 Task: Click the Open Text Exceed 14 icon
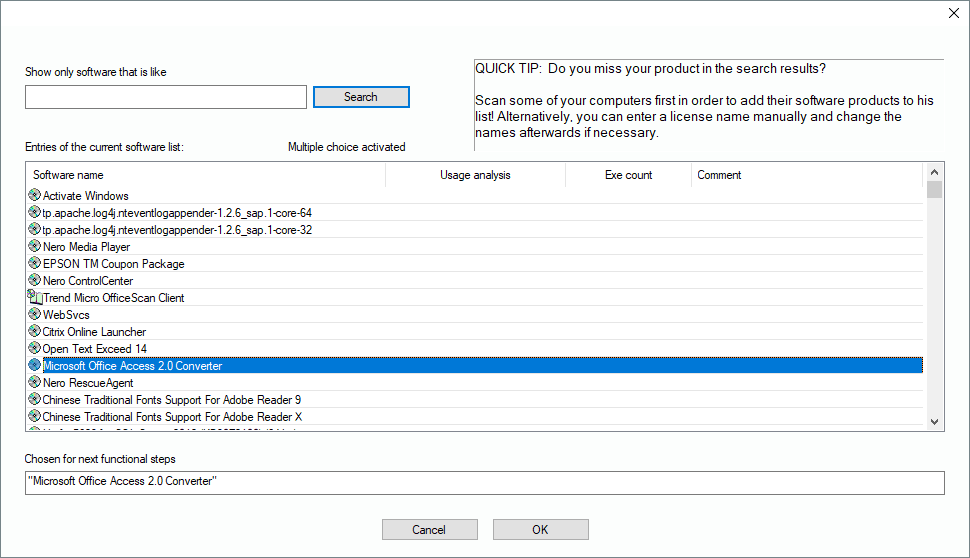(x=35, y=349)
